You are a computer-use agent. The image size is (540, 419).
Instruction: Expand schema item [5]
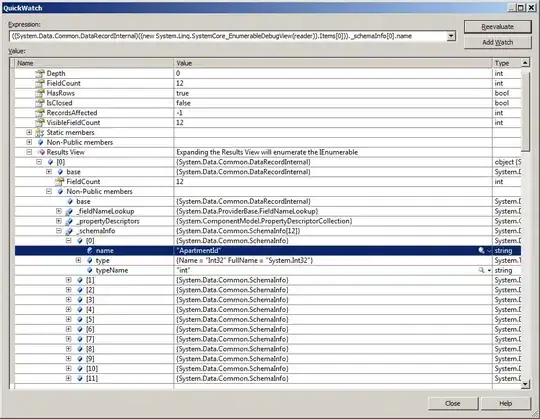point(69,319)
